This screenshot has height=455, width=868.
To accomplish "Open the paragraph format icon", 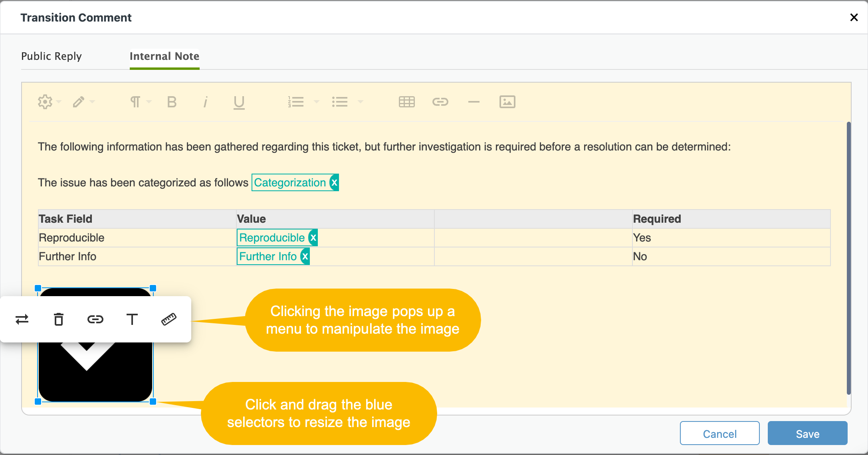I will (x=135, y=102).
